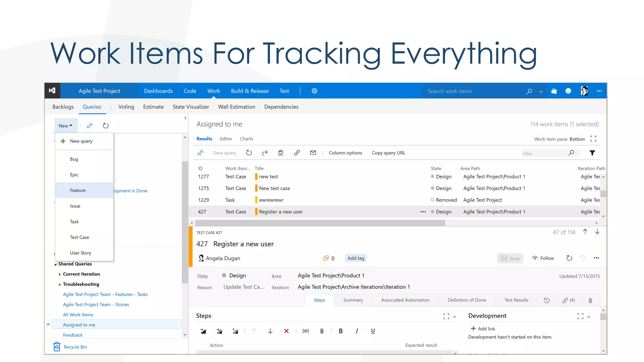
Task: Open the All Work Items query
Action: point(78,315)
